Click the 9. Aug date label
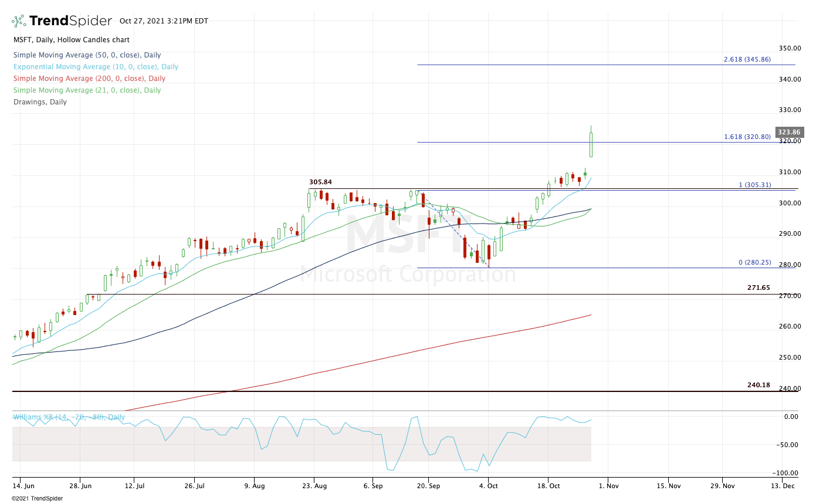816x504 pixels. (254, 486)
